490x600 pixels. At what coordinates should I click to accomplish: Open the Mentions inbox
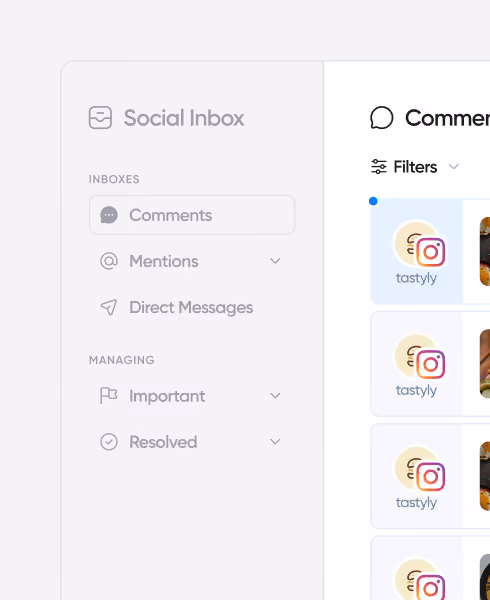[x=192, y=261]
